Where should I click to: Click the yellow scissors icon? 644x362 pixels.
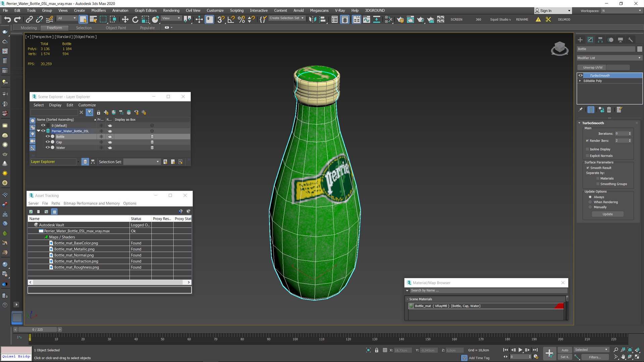coord(548,19)
